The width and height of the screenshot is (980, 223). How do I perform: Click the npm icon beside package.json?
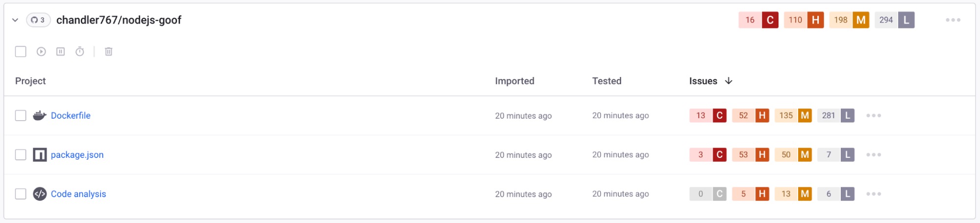coord(40,155)
